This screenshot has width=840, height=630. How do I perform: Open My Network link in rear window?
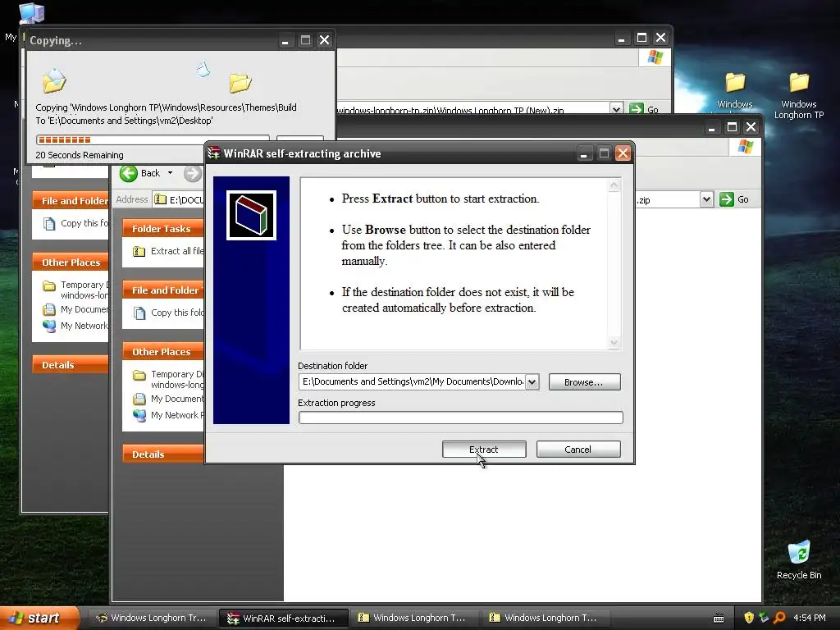pos(84,325)
